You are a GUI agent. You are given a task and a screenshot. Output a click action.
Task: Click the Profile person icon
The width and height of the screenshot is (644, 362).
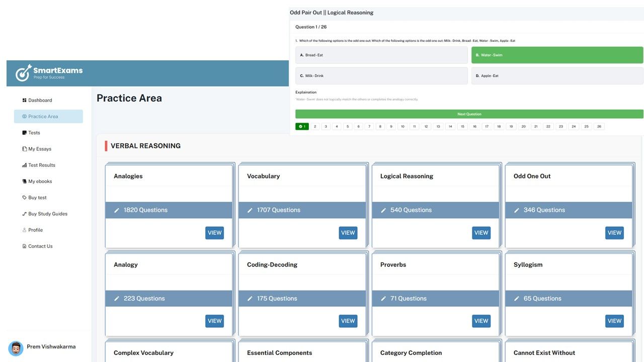click(x=24, y=230)
